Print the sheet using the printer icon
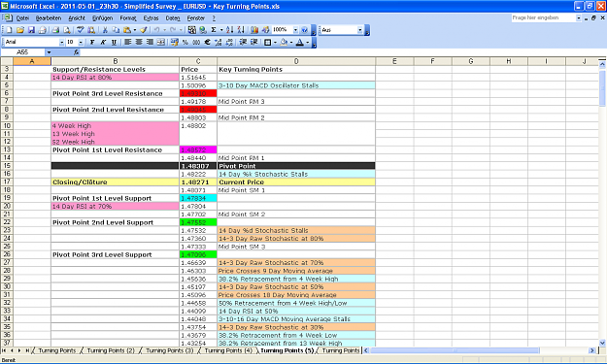This screenshot has width=607, height=364. [x=55, y=30]
